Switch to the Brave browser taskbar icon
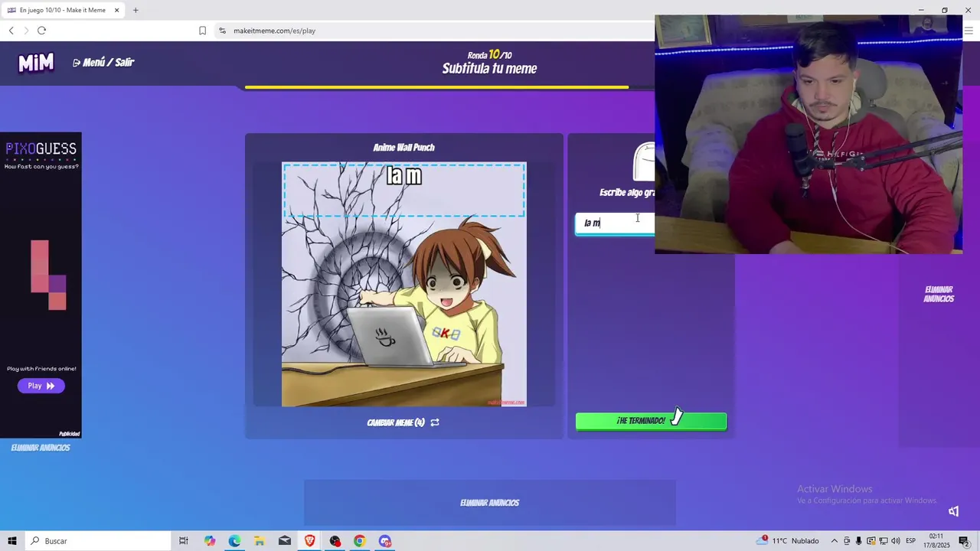Viewport: 980px width, 551px height. [x=309, y=541]
